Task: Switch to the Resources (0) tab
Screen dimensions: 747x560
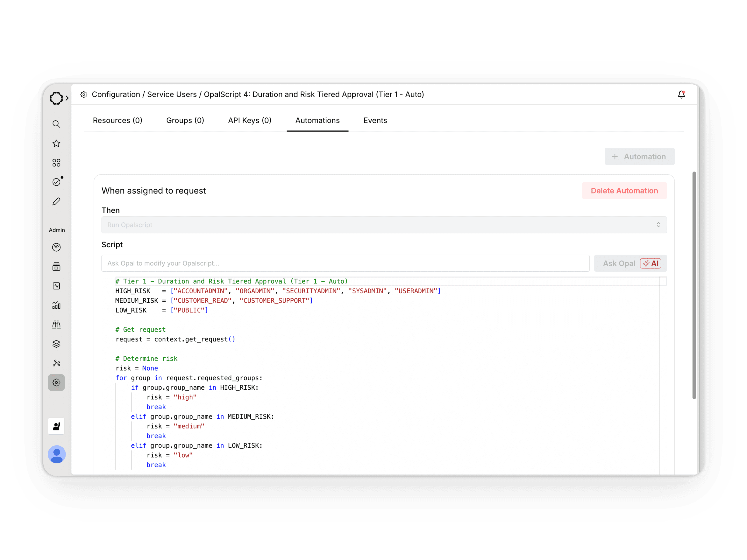Action: (x=117, y=121)
